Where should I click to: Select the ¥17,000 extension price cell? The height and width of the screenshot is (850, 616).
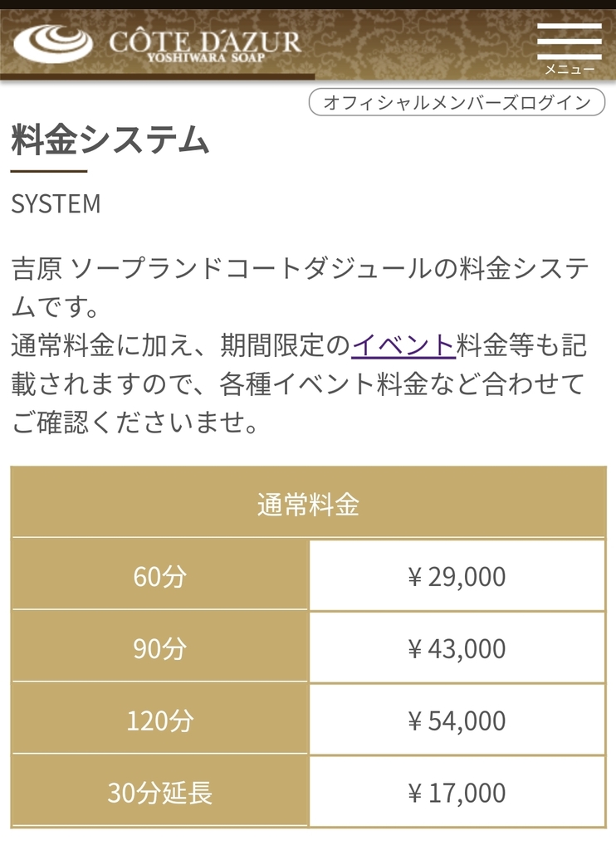pyautogui.click(x=457, y=793)
